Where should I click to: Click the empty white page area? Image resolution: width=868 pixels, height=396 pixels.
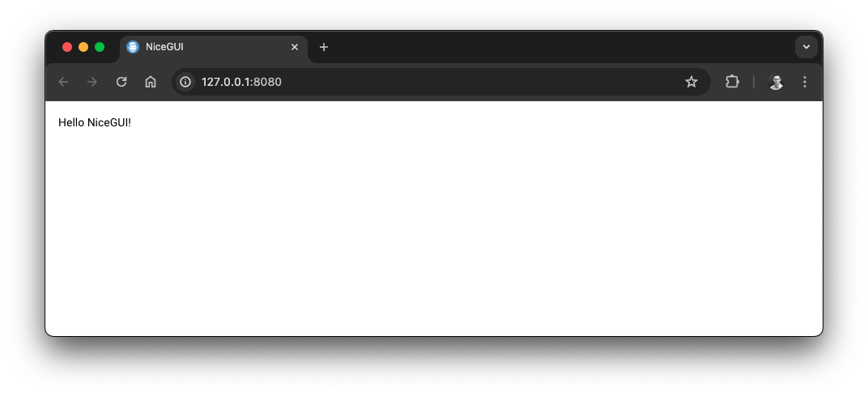click(x=434, y=232)
